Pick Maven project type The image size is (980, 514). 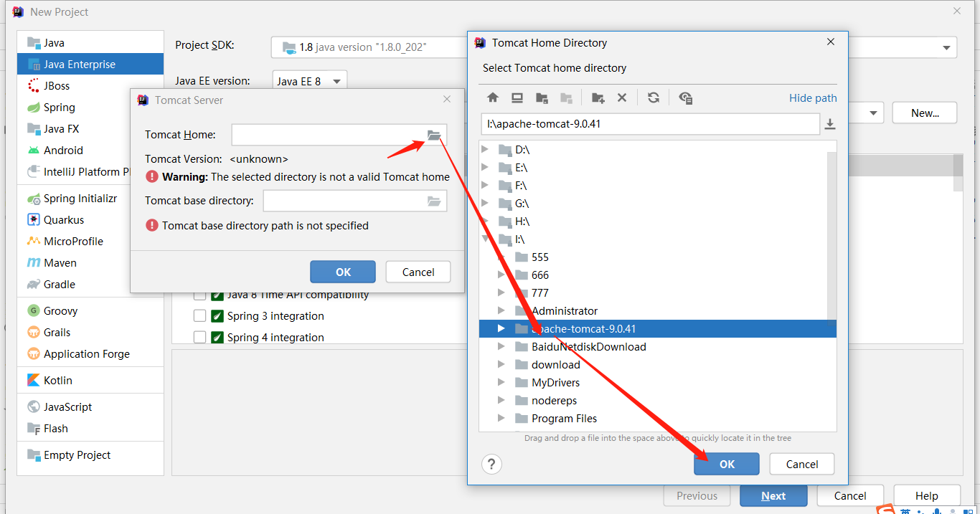click(x=90, y=263)
